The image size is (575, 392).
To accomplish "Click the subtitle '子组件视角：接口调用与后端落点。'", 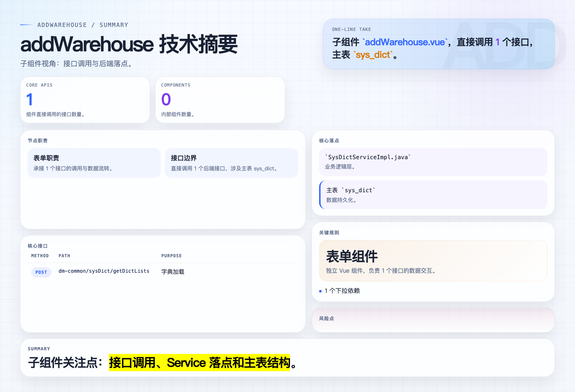I will [77, 64].
